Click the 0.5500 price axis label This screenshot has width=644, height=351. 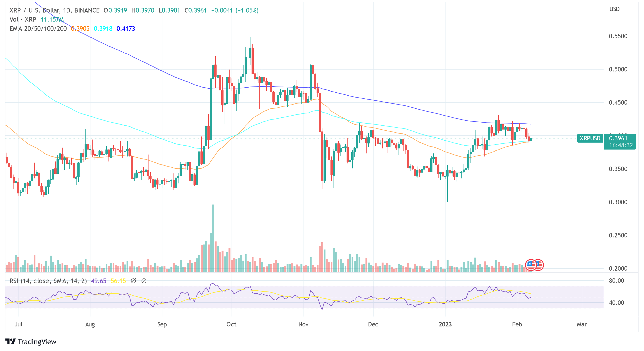(x=618, y=36)
